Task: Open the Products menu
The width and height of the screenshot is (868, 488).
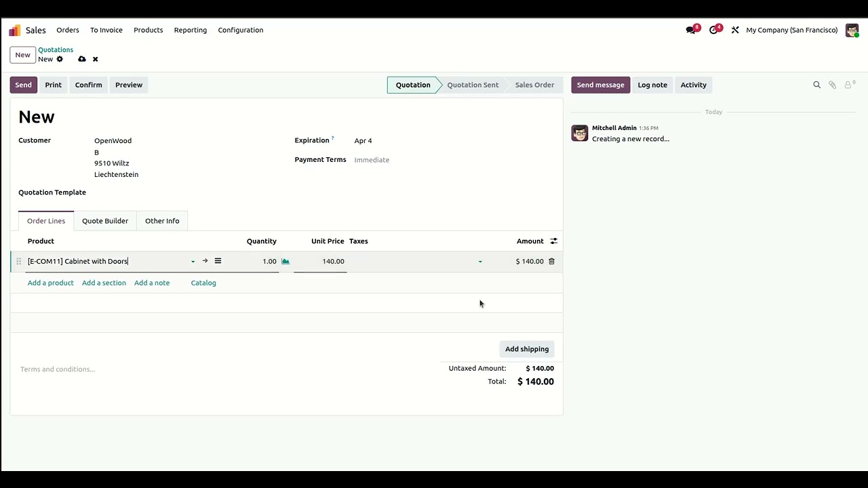Action: pos(148,30)
